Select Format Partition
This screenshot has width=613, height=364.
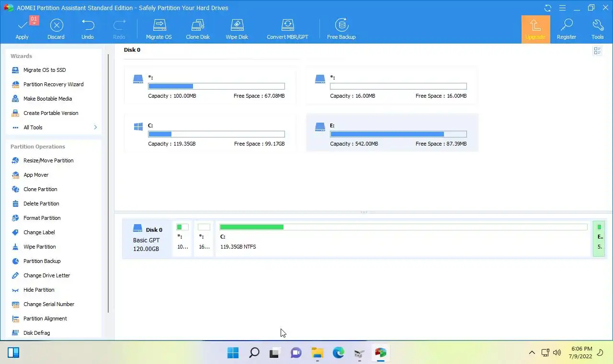[x=42, y=218]
